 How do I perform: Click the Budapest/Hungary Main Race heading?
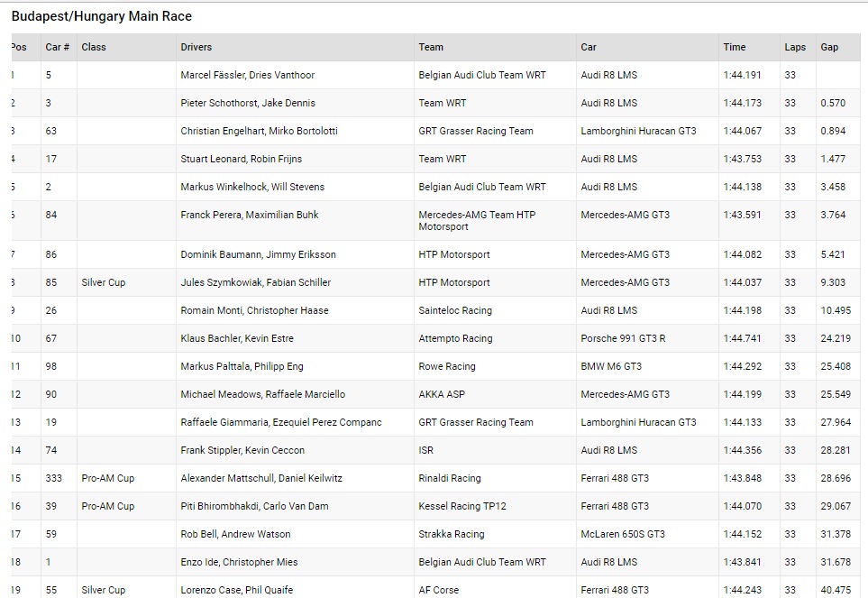click(x=101, y=16)
